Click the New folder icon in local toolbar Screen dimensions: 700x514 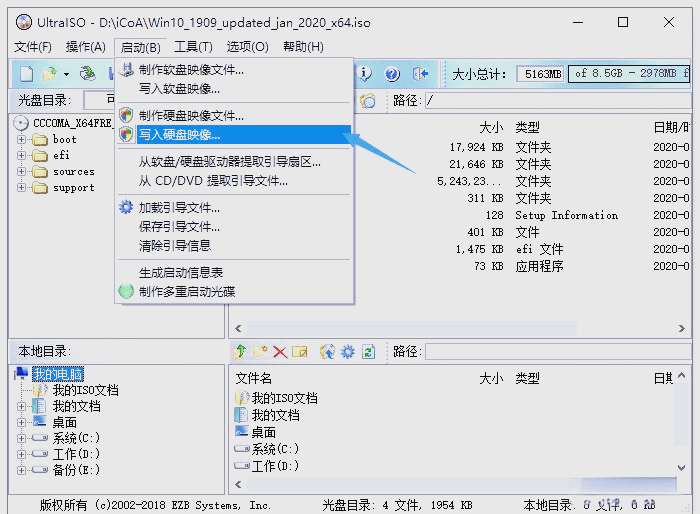(260, 352)
